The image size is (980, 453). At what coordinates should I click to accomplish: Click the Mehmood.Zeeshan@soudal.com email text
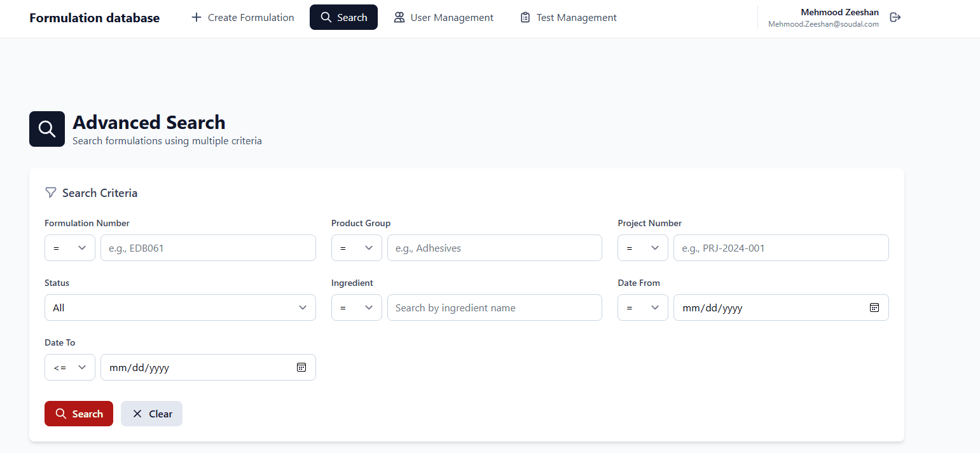(824, 24)
